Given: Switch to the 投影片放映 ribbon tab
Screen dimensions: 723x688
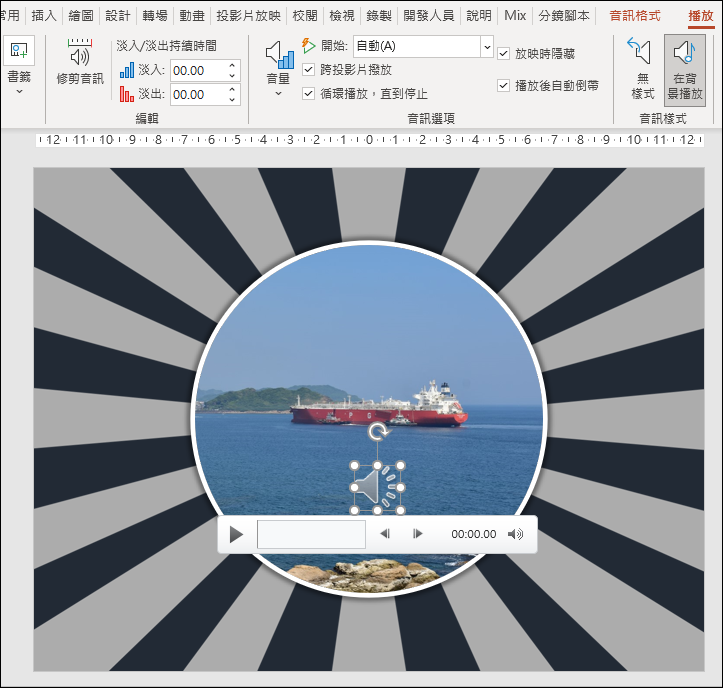Looking at the screenshot, I should coord(249,16).
